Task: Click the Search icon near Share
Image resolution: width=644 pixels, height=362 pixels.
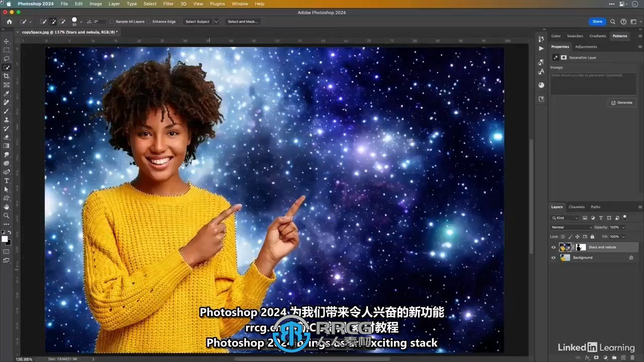Action: [613, 22]
